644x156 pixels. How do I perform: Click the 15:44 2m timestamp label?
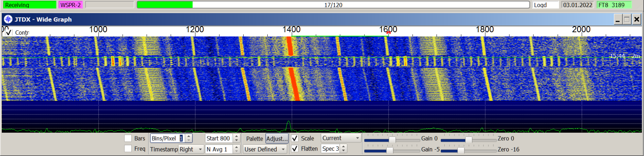pyautogui.click(x=625, y=56)
